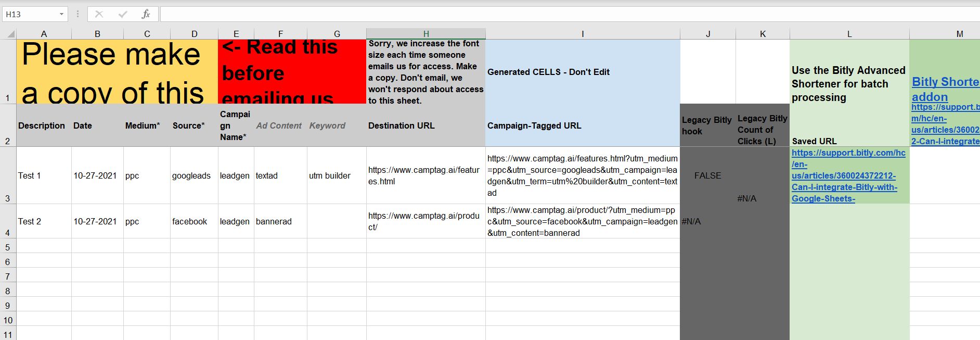Image resolution: width=980 pixels, height=340 pixels.
Task: Select row 3 header
Action: pyautogui.click(x=8, y=175)
